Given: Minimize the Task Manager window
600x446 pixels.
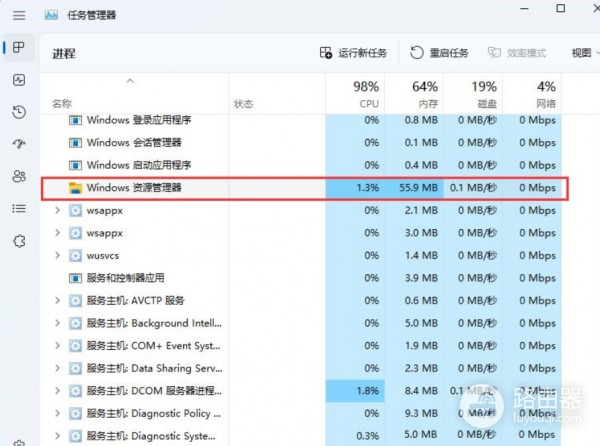Looking at the screenshot, I should pyautogui.click(x=524, y=8).
